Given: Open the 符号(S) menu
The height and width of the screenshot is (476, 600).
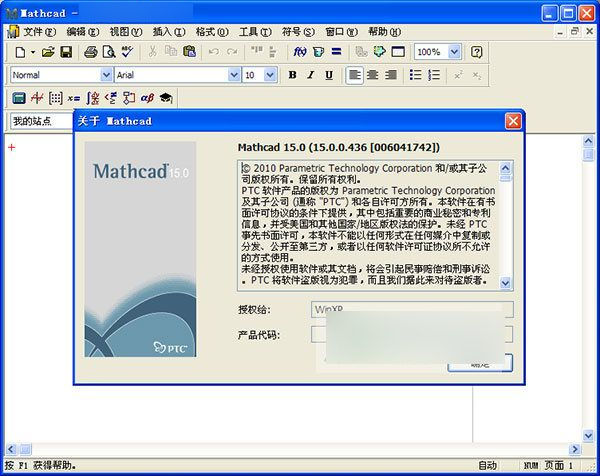Looking at the screenshot, I should [x=298, y=32].
